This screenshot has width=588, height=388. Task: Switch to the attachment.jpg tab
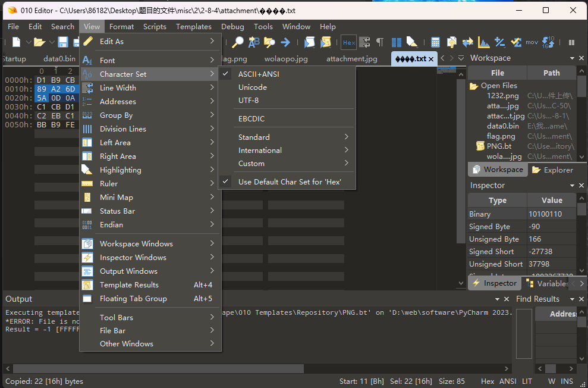[x=352, y=59]
